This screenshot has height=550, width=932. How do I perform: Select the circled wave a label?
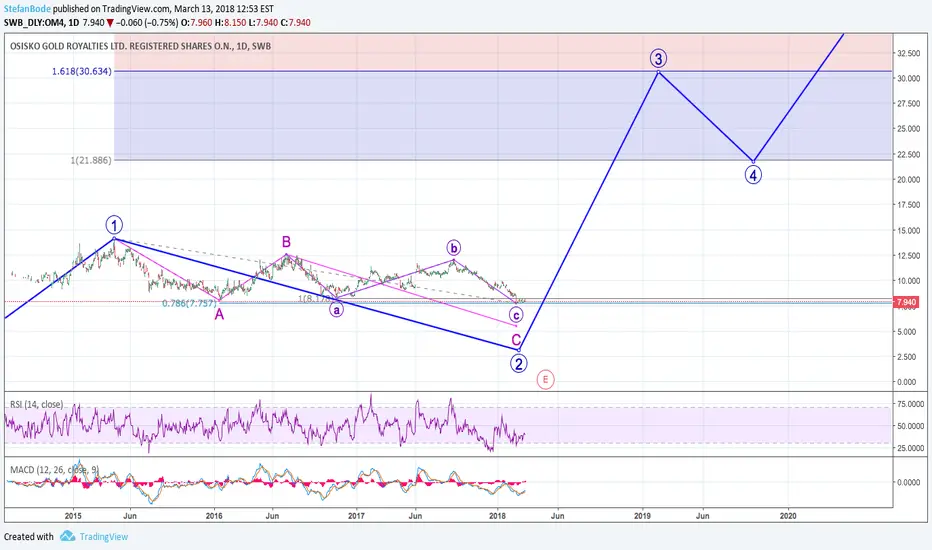(x=336, y=309)
